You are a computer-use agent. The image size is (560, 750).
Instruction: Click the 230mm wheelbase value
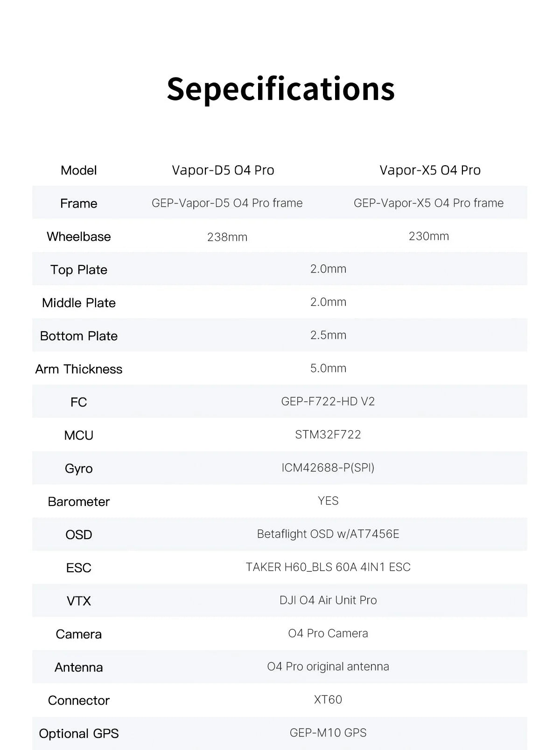(428, 236)
